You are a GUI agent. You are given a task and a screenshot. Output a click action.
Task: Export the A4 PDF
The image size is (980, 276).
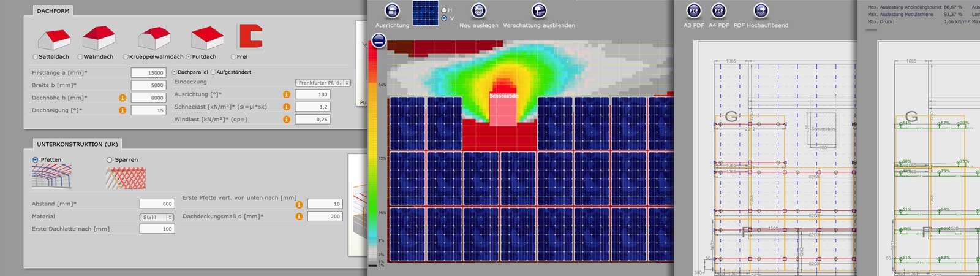(x=719, y=11)
